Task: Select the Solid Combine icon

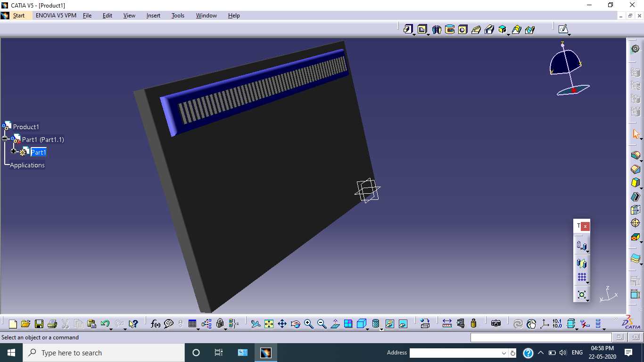Action: click(503, 29)
